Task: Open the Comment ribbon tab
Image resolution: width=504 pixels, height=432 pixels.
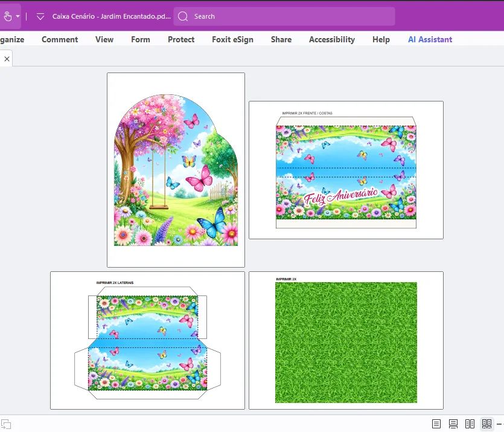Action: 60,39
